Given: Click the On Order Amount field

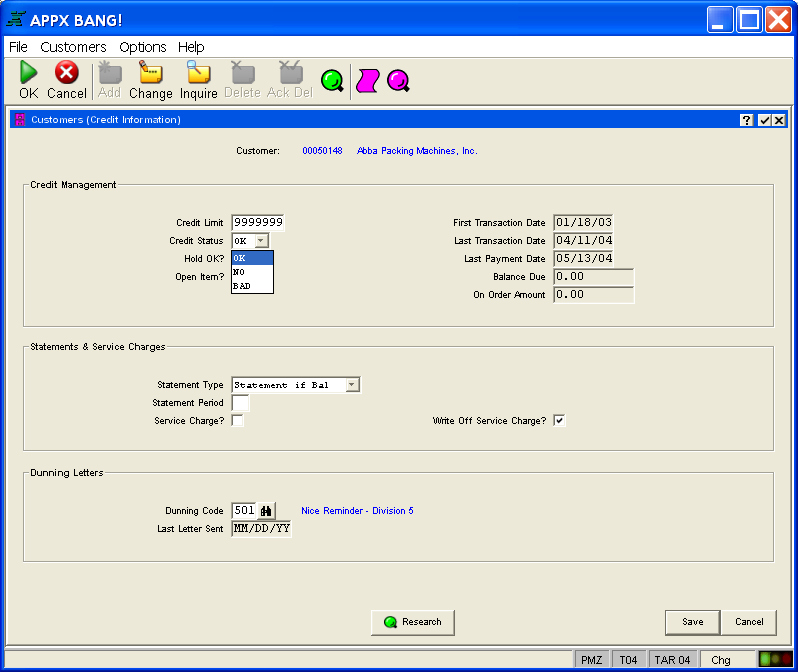Looking at the screenshot, I should [x=593, y=295].
